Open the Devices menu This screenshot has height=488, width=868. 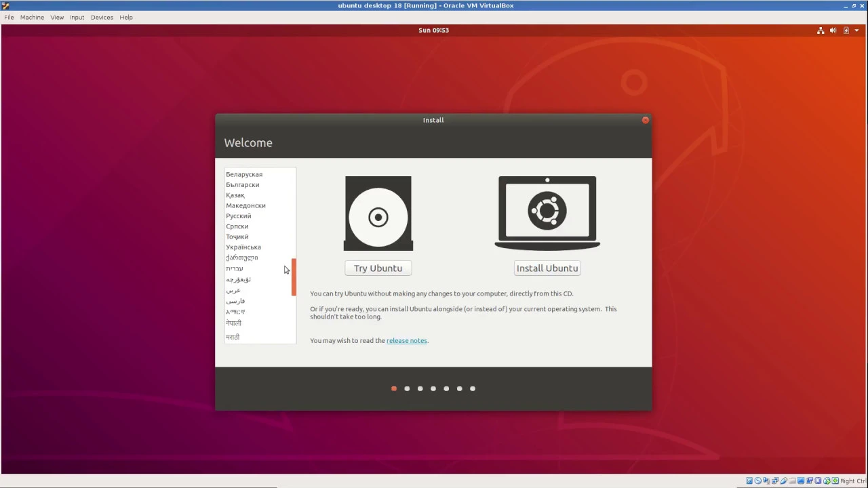pyautogui.click(x=102, y=17)
